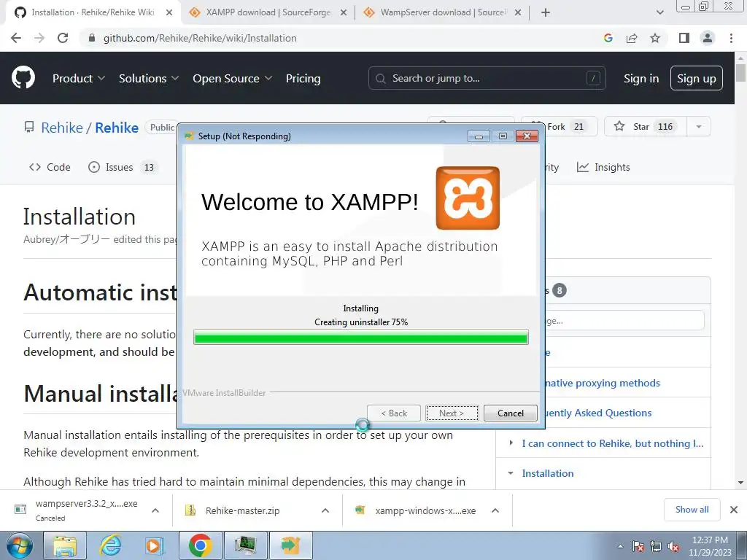
Task: Launch Internet Explorer from taskbar
Action: point(110,545)
